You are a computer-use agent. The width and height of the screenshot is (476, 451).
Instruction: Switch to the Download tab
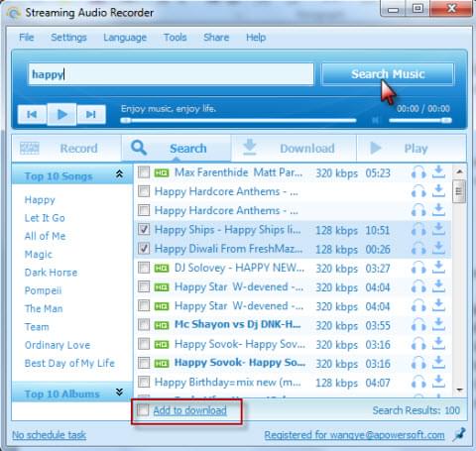point(294,148)
